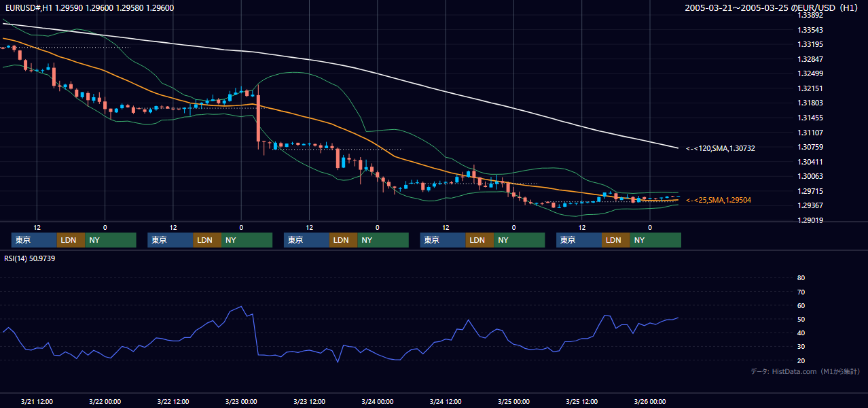Click price axis label 1.30411
The image size is (868, 408).
tap(810, 162)
